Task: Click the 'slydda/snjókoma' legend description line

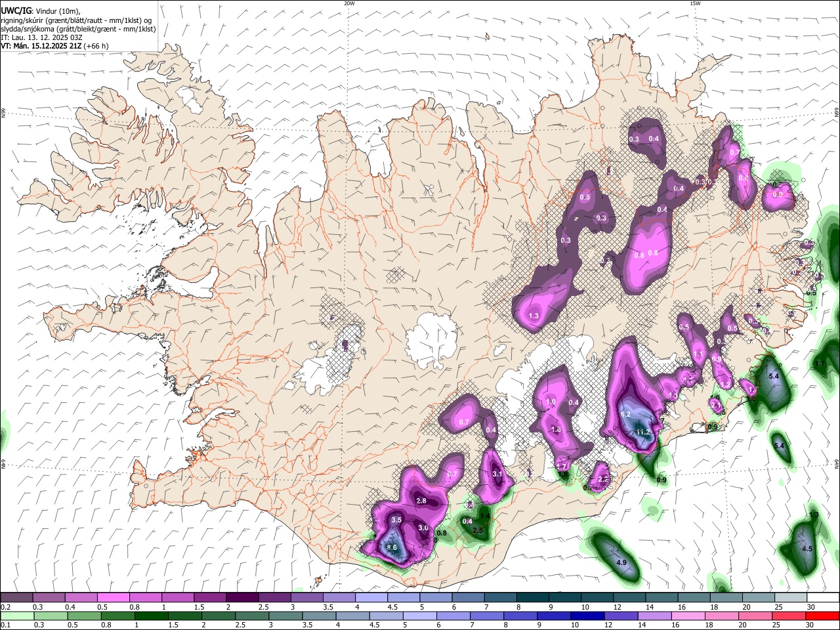Action: 78,29
